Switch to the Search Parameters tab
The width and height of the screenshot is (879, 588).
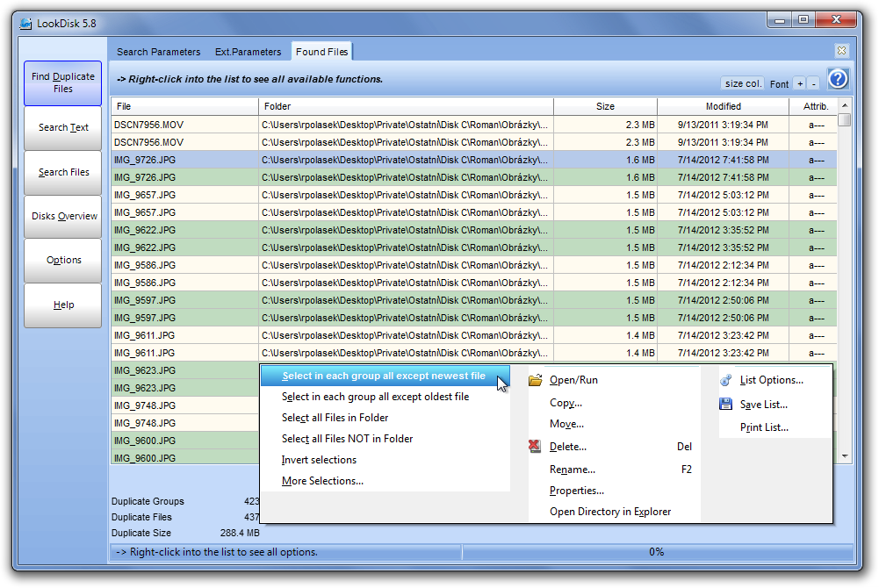[x=159, y=52]
